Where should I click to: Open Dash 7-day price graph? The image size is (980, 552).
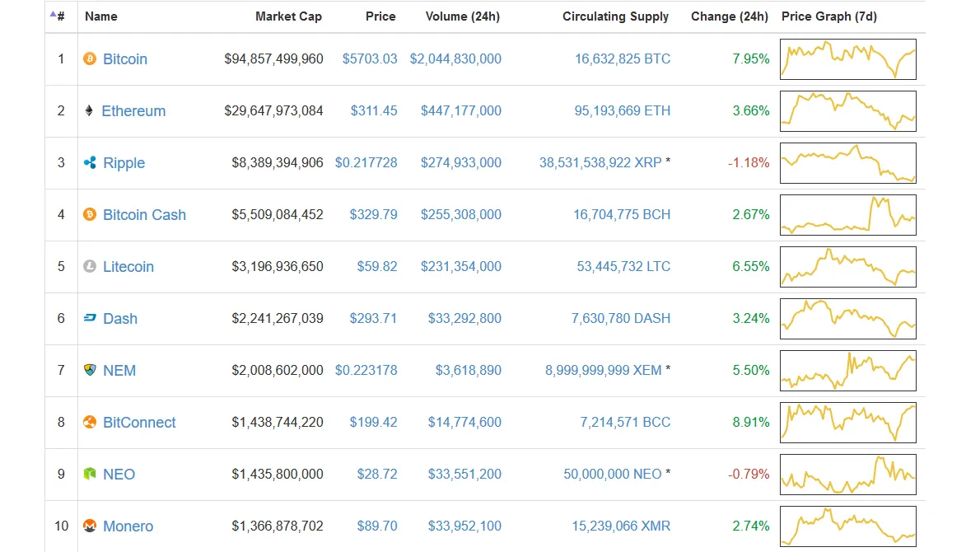[x=848, y=318]
